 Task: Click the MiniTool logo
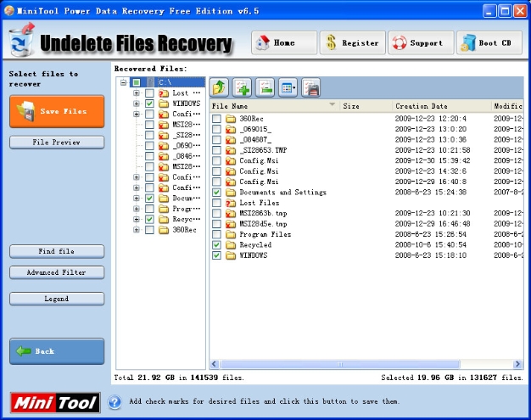click(55, 403)
